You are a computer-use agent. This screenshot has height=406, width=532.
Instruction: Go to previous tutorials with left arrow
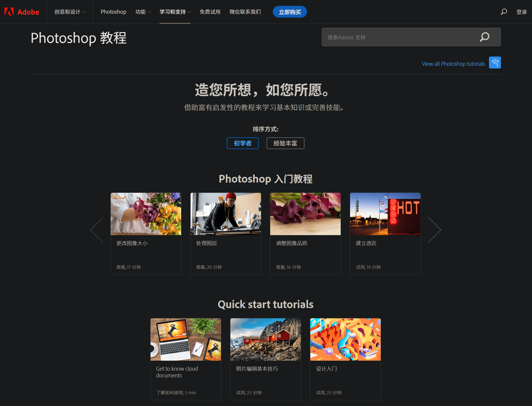(x=97, y=230)
